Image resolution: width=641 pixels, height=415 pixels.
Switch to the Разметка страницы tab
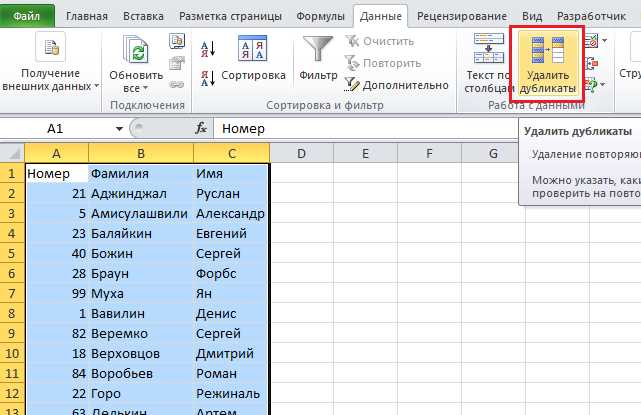(x=230, y=16)
